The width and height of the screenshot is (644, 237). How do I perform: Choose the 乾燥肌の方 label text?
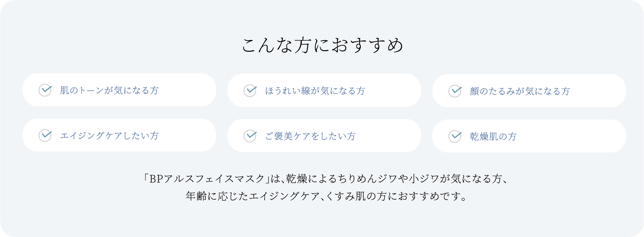pyautogui.click(x=493, y=137)
